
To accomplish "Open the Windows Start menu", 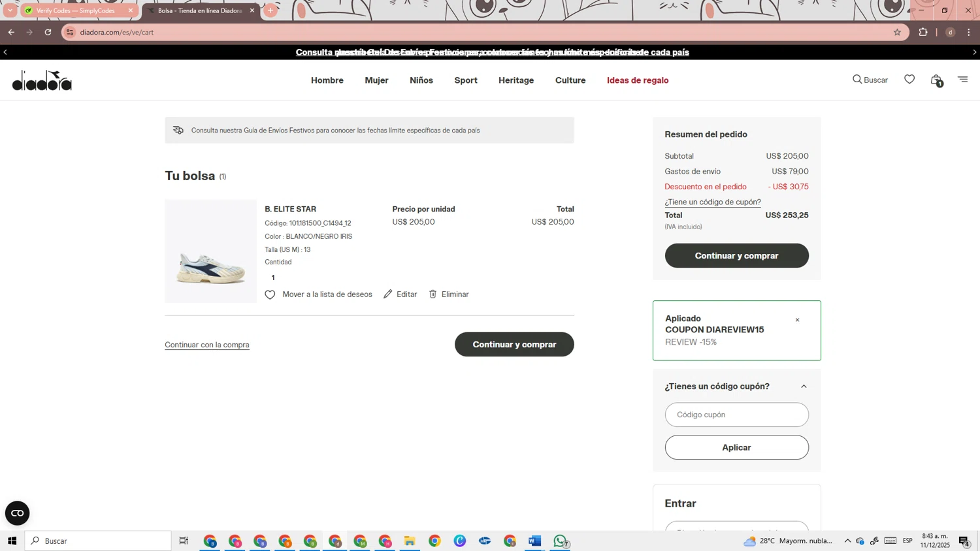I will click(x=12, y=541).
